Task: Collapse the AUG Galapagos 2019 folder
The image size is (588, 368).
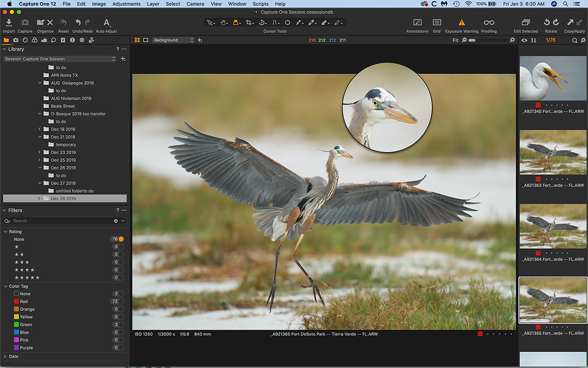Action: [x=40, y=83]
